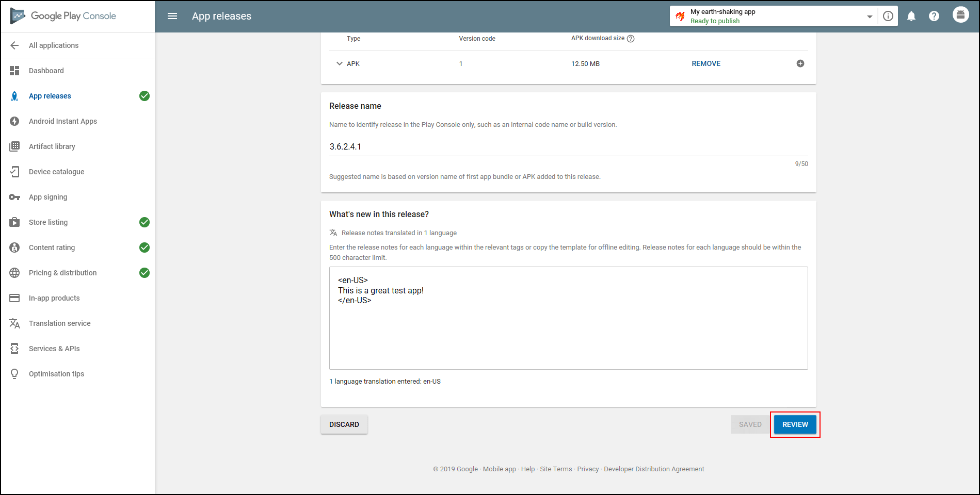Click the notifications bell icon
The width and height of the screenshot is (980, 495).
click(x=911, y=16)
